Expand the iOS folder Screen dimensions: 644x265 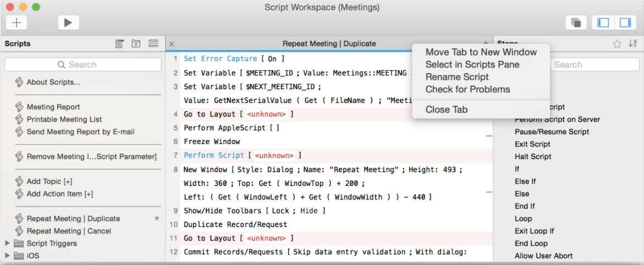(x=8, y=256)
